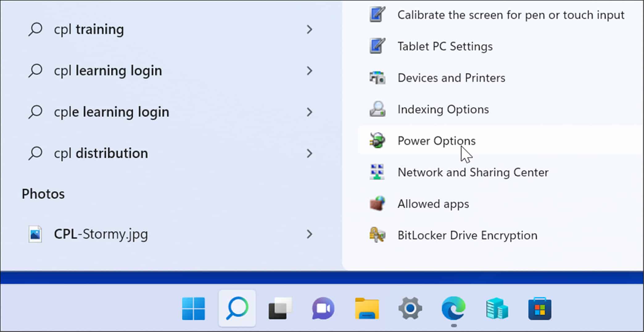
Task: Select BitLocker Drive Encryption
Action: point(467,235)
